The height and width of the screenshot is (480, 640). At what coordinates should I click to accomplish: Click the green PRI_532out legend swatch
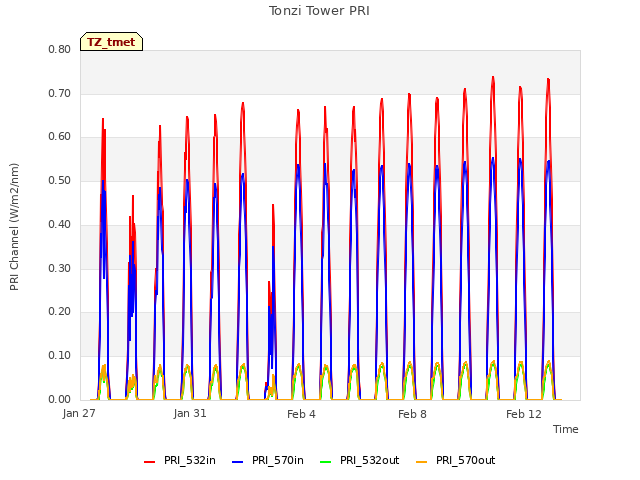[x=326, y=462]
